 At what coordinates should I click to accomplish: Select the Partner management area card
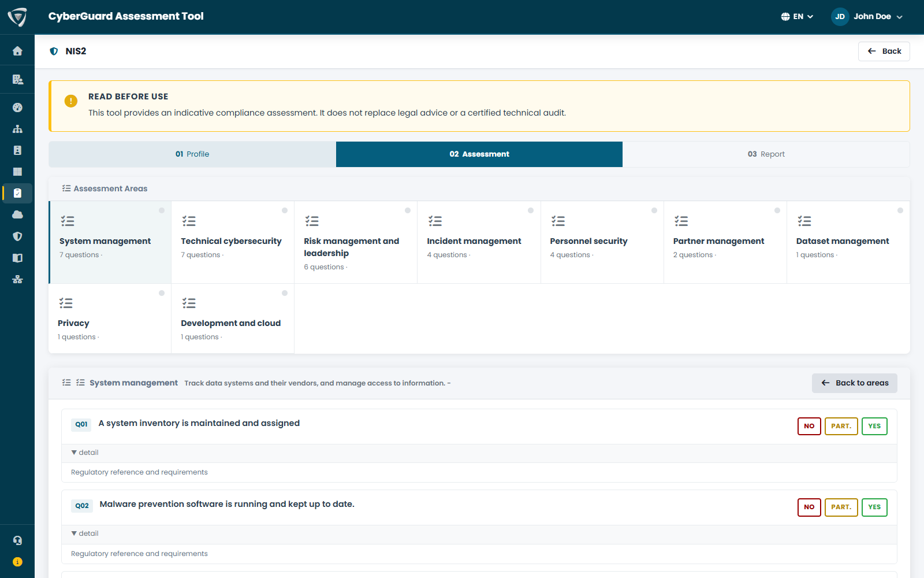[x=725, y=242]
